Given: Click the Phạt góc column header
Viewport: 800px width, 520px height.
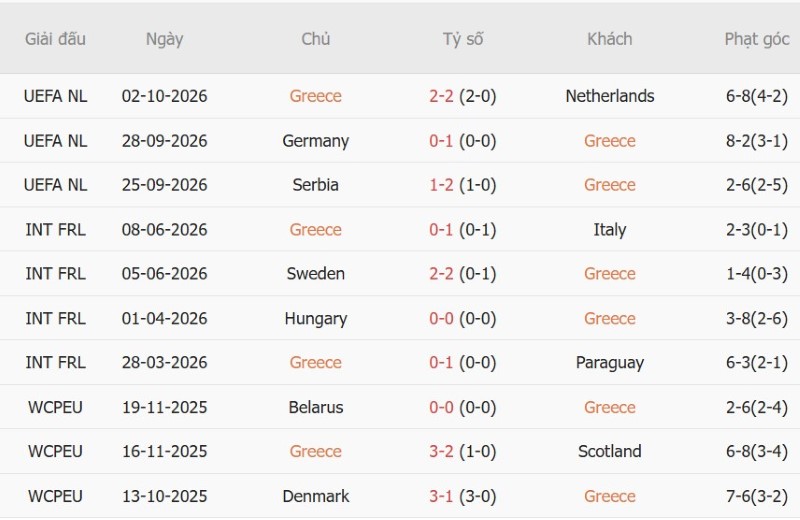Looking at the screenshot, I should [757, 39].
